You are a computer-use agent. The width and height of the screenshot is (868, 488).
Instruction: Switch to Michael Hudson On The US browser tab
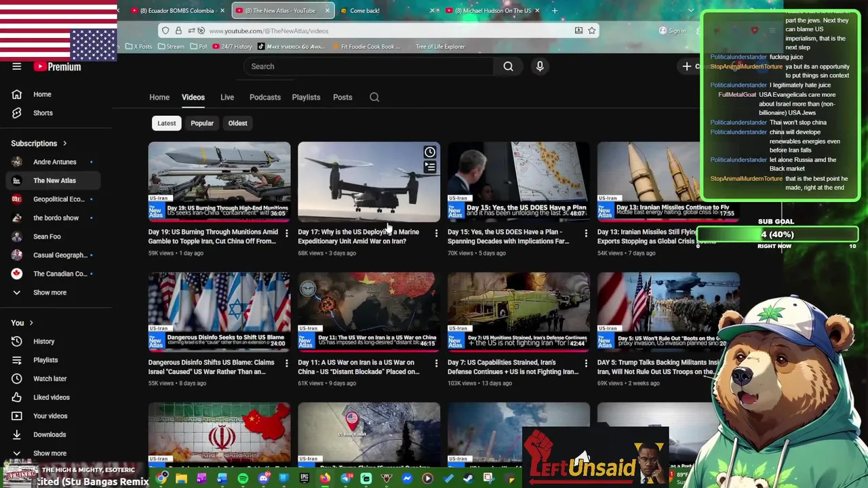click(x=493, y=10)
